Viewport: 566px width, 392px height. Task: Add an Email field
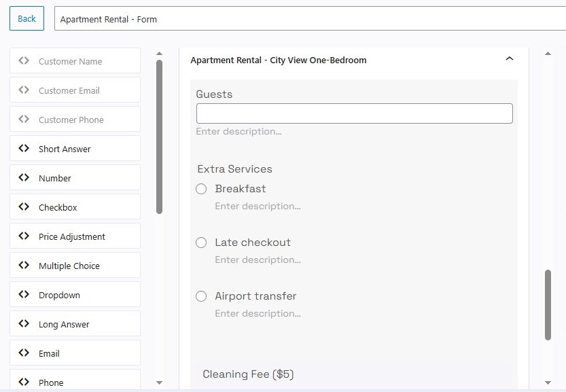coord(75,353)
